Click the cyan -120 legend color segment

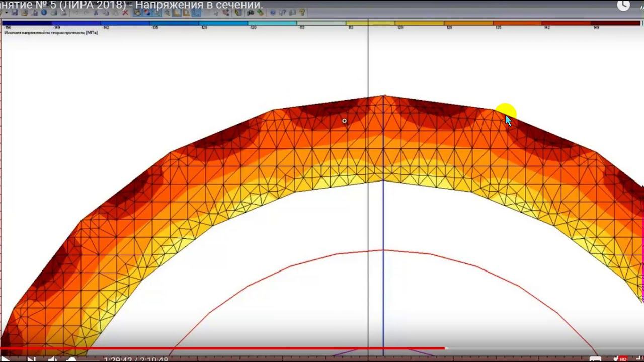point(272,23)
